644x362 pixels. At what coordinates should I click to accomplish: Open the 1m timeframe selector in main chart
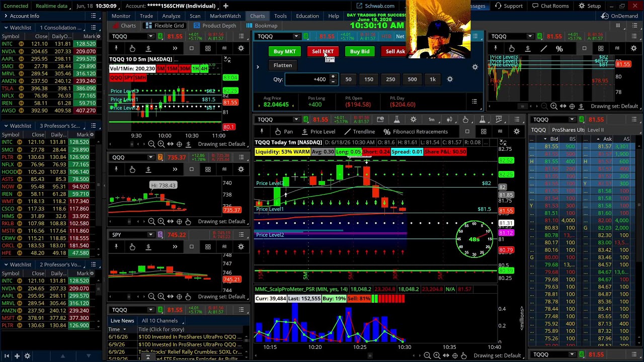tap(431, 120)
